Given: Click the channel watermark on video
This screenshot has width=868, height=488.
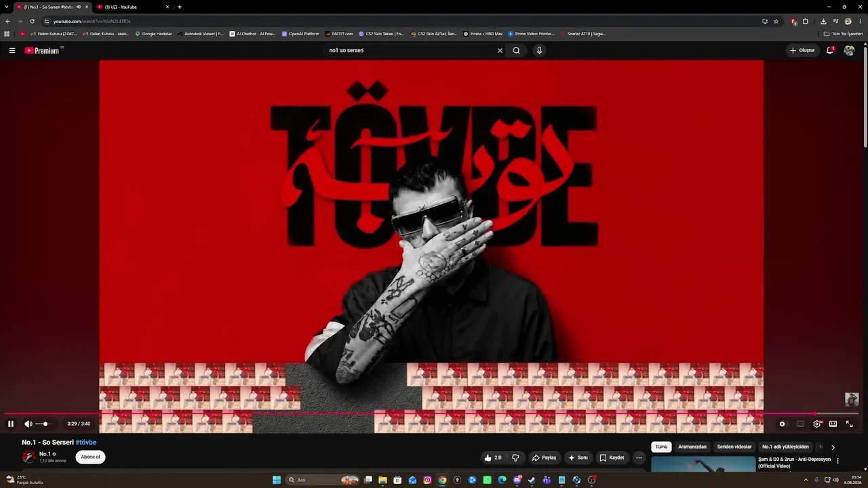Looking at the screenshot, I should (x=852, y=399).
